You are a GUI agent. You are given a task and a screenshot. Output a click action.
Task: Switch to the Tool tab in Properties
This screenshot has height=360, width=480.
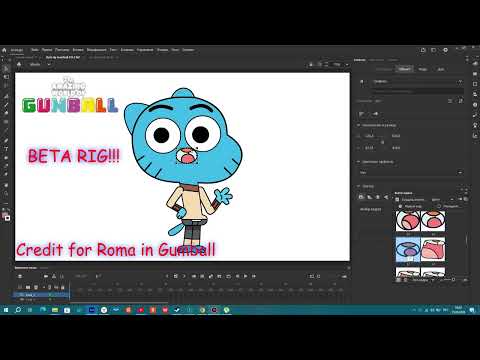pos(384,69)
